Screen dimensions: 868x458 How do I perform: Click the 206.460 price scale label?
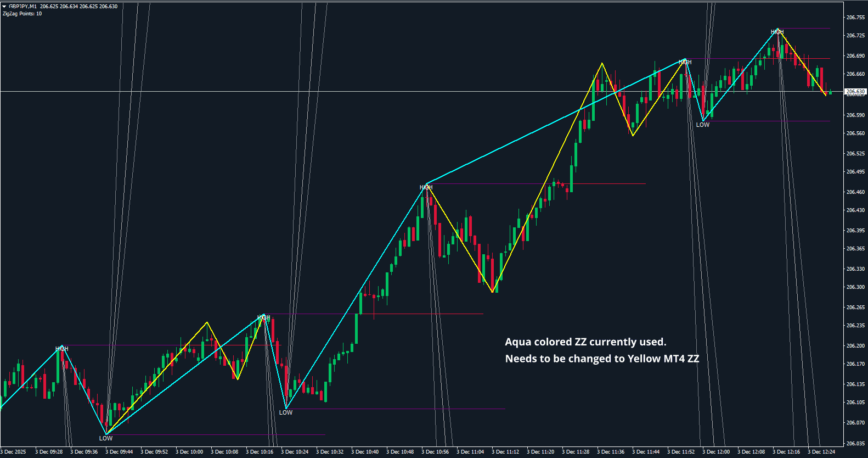pos(855,192)
